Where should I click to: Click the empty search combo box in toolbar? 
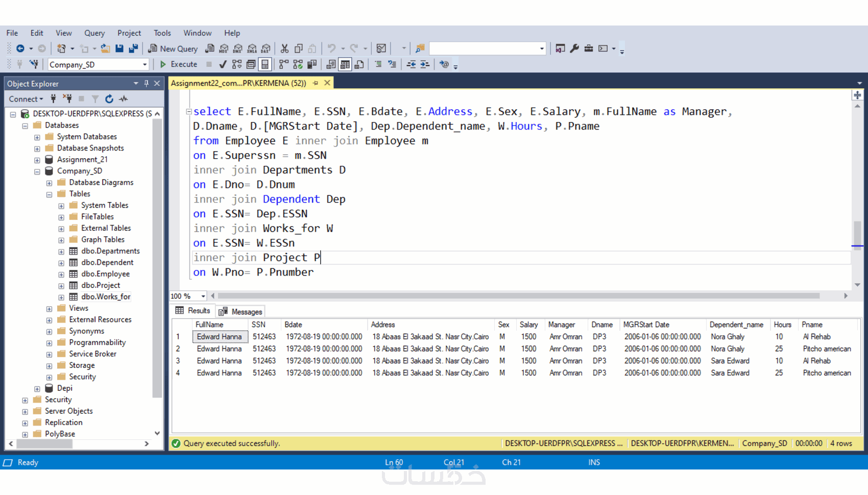click(x=488, y=48)
